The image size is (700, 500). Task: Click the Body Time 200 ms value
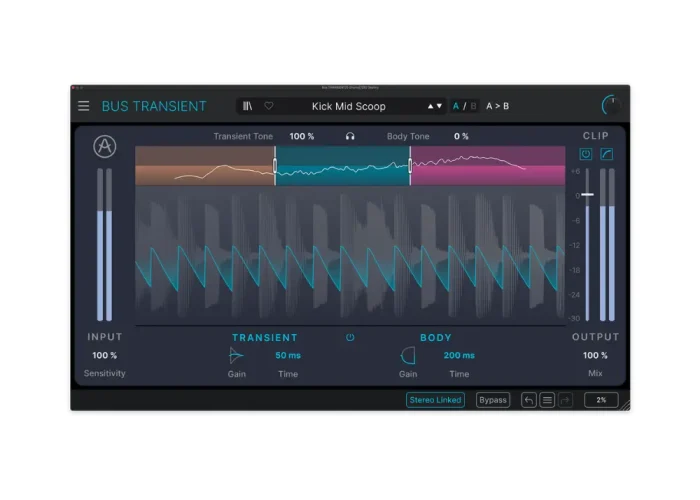[x=459, y=355]
